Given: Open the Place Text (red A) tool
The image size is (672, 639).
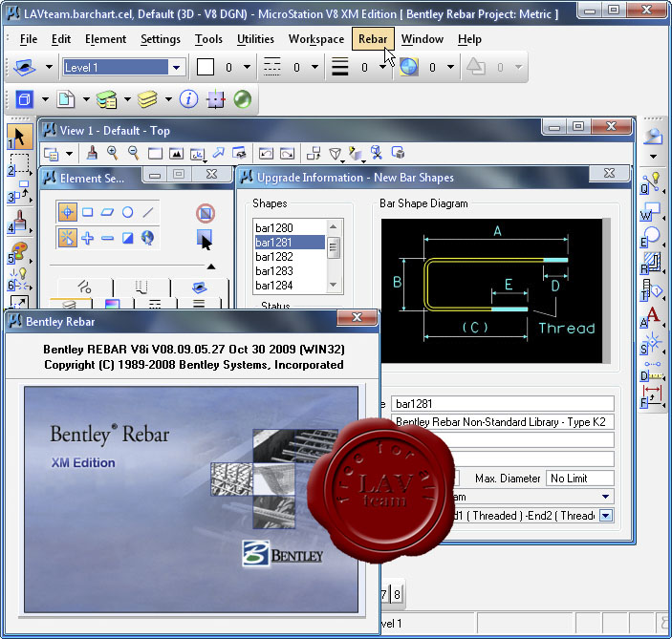Looking at the screenshot, I should coord(651,316).
